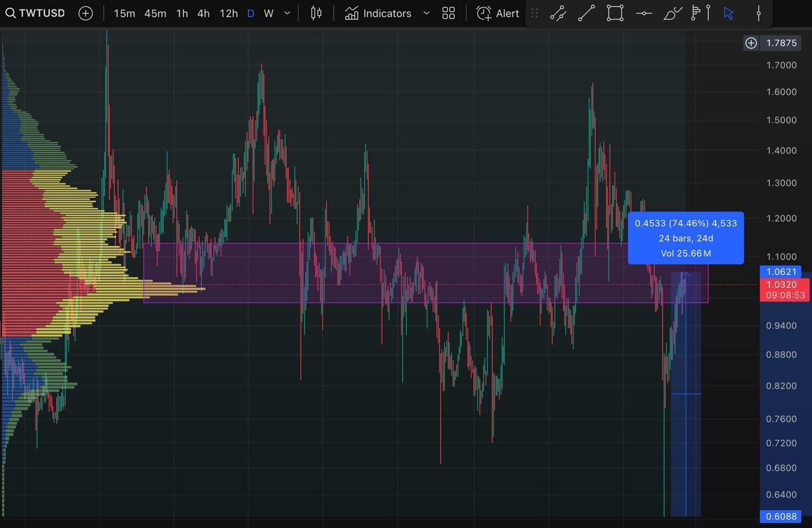812x528 pixels.
Task: Select the brush drawing tool
Action: tap(672, 13)
